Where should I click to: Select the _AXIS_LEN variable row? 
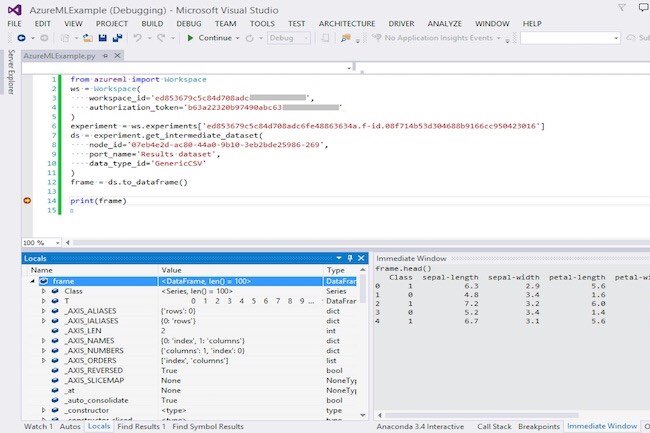coord(193,331)
